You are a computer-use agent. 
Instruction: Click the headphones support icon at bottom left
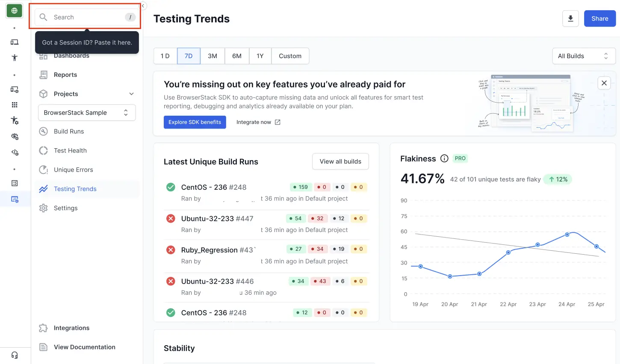pos(15,355)
